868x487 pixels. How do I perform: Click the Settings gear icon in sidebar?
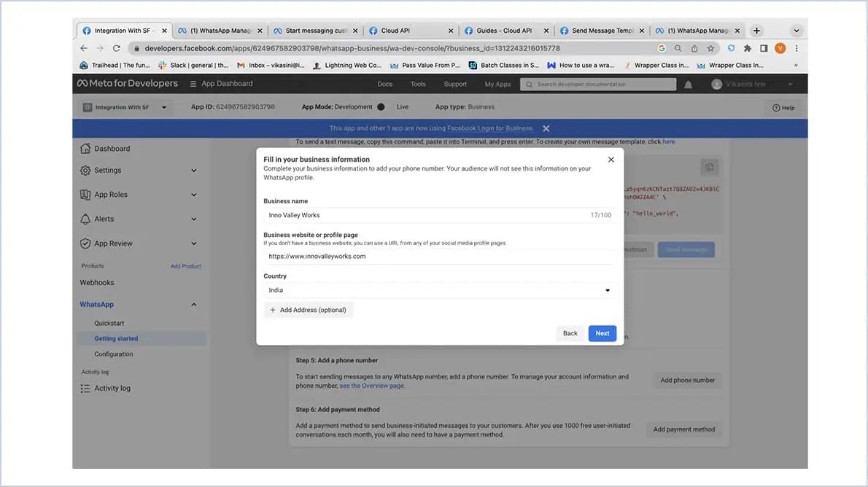point(85,171)
